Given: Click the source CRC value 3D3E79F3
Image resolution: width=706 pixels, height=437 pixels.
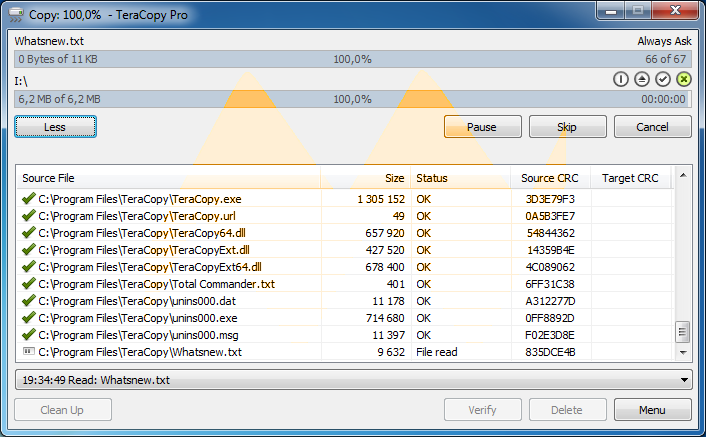Looking at the screenshot, I should (x=550, y=199).
